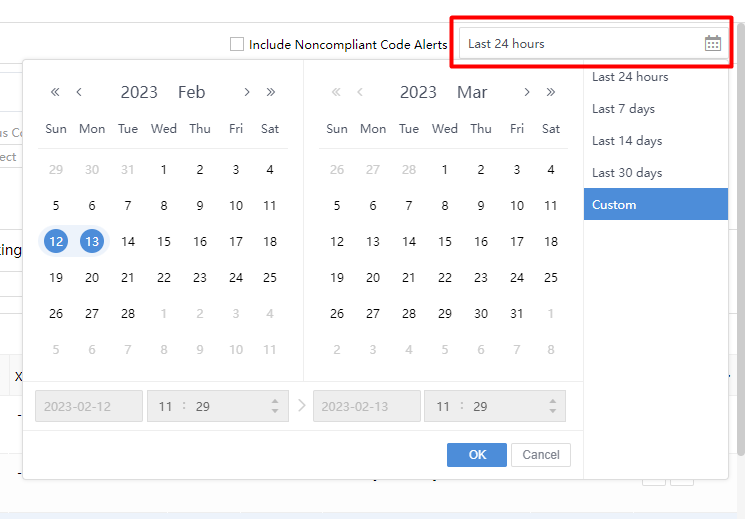Choose the Custom range option

[614, 204]
